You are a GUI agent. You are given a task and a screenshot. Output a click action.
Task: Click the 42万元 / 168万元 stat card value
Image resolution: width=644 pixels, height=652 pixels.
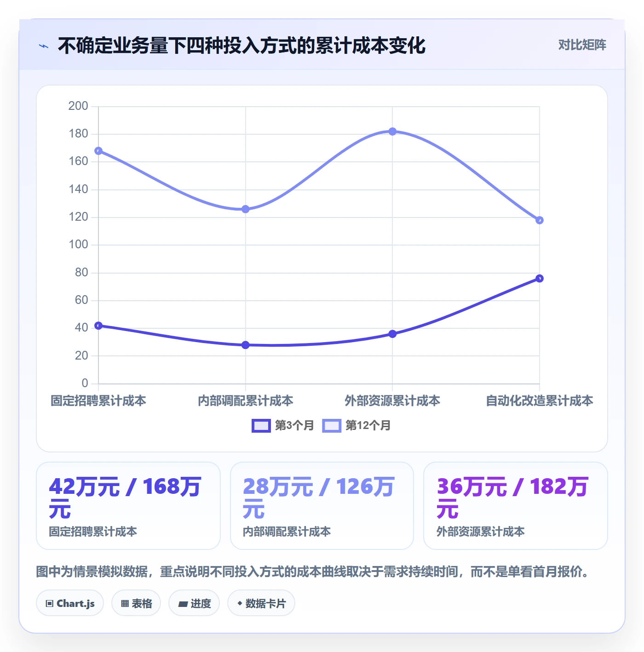tap(125, 498)
